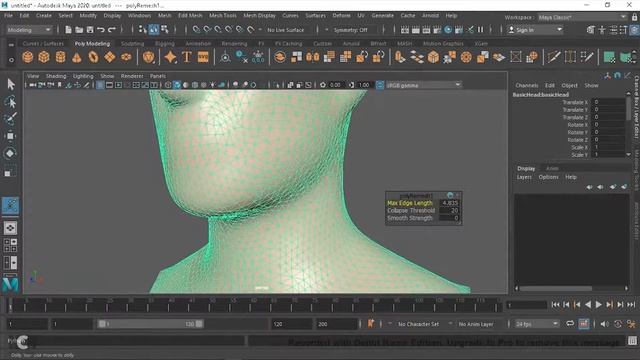Image resolution: width=640 pixels, height=360 pixels.
Task: Toggle playback loop mode icon
Action: point(570,324)
